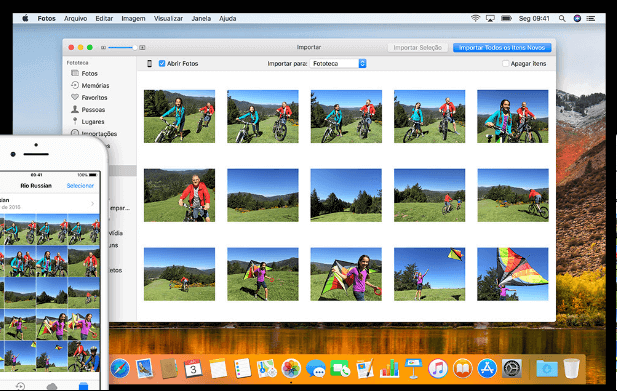Open System Preferences from the Dock

click(x=512, y=369)
